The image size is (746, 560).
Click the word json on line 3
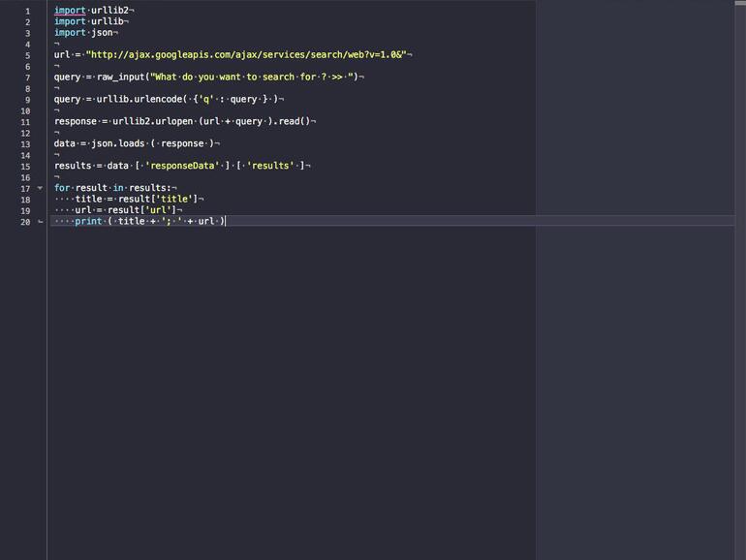tap(102, 33)
